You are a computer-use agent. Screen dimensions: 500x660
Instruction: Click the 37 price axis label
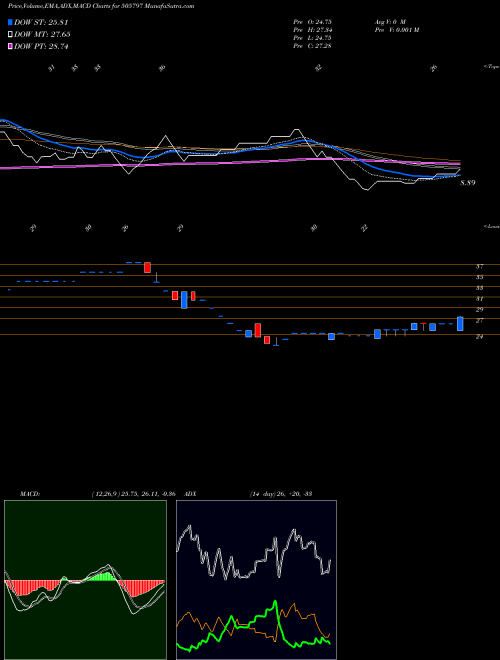click(479, 266)
